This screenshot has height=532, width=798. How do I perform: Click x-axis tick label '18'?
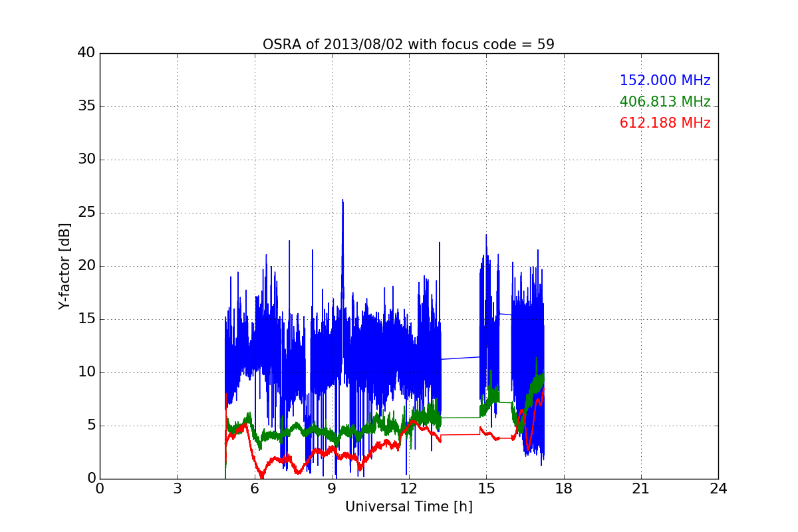coord(564,489)
